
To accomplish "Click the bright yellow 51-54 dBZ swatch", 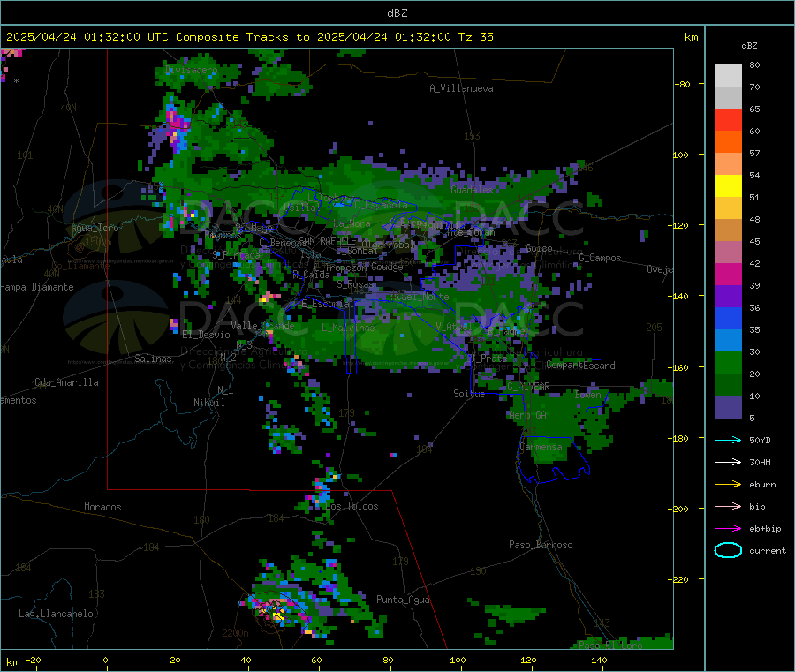I will point(728,186).
